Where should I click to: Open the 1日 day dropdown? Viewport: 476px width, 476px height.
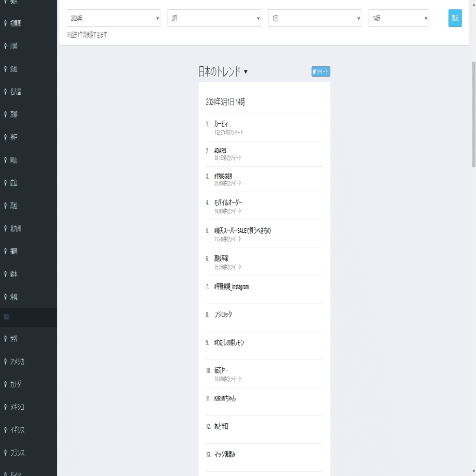click(x=314, y=18)
